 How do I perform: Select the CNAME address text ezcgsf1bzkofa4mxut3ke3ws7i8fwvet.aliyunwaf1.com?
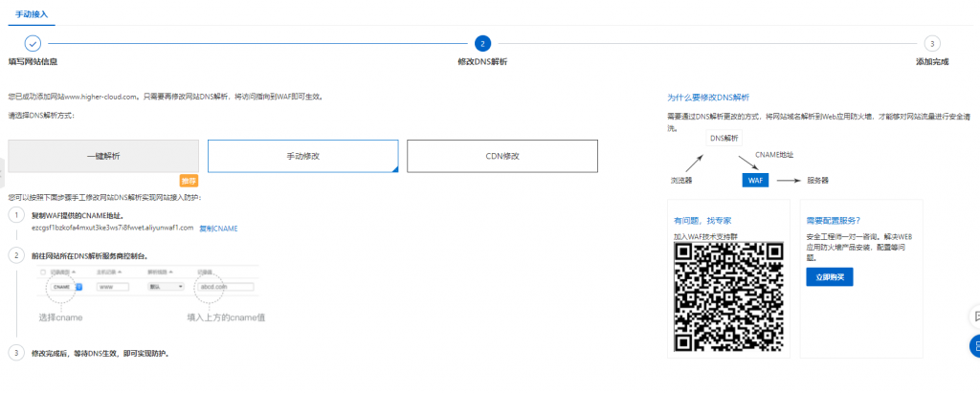click(113, 228)
